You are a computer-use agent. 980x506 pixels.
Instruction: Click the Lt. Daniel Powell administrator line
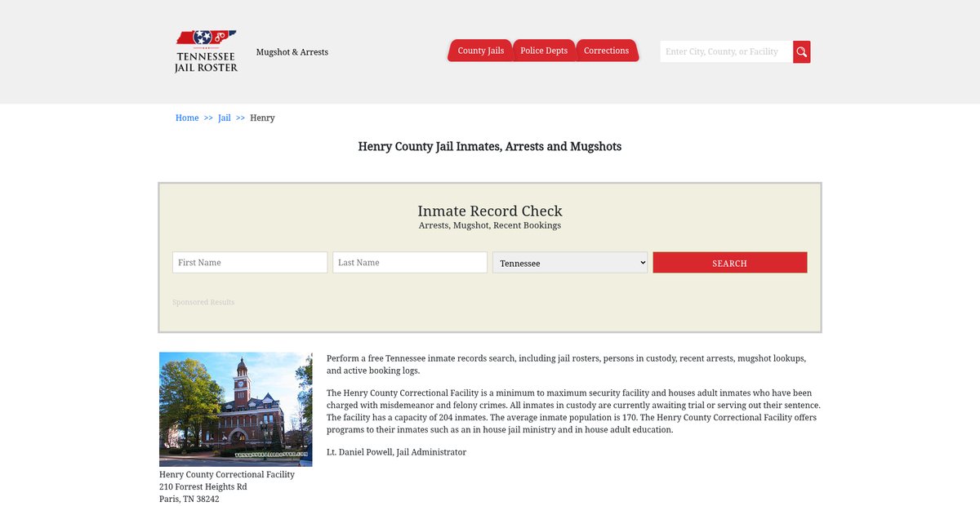[396, 452]
